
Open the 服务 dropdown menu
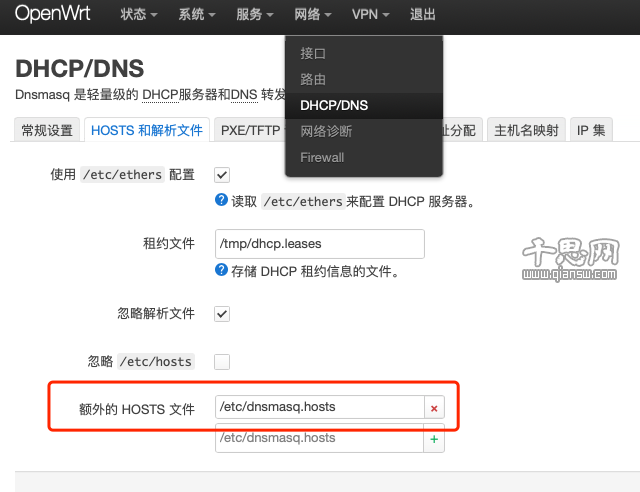pos(254,14)
